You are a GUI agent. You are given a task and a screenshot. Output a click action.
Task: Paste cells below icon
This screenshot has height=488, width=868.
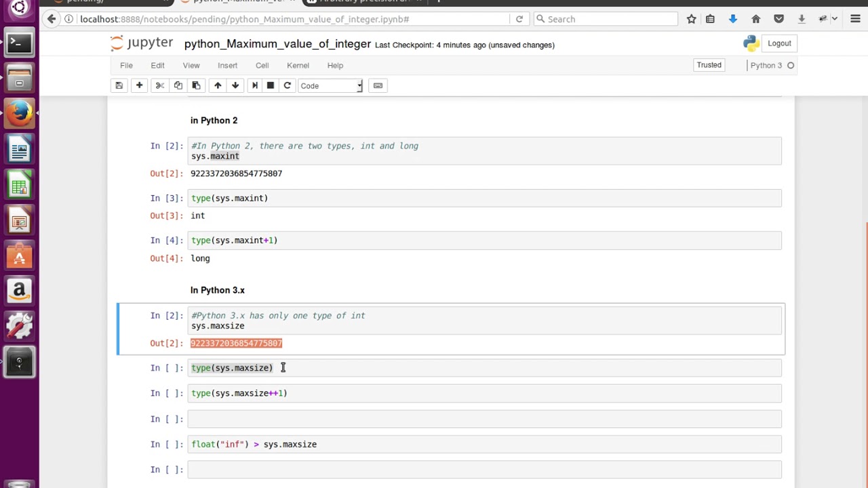tap(196, 85)
